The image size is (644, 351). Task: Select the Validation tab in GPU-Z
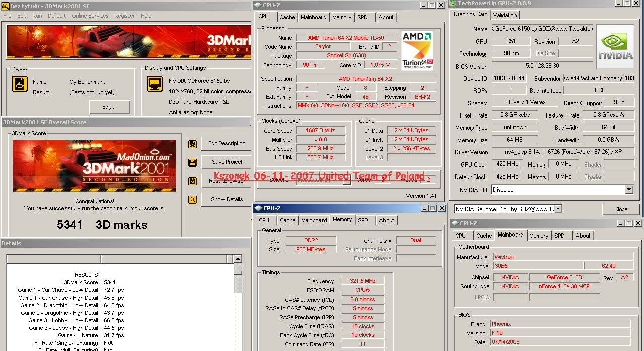pyautogui.click(x=505, y=15)
